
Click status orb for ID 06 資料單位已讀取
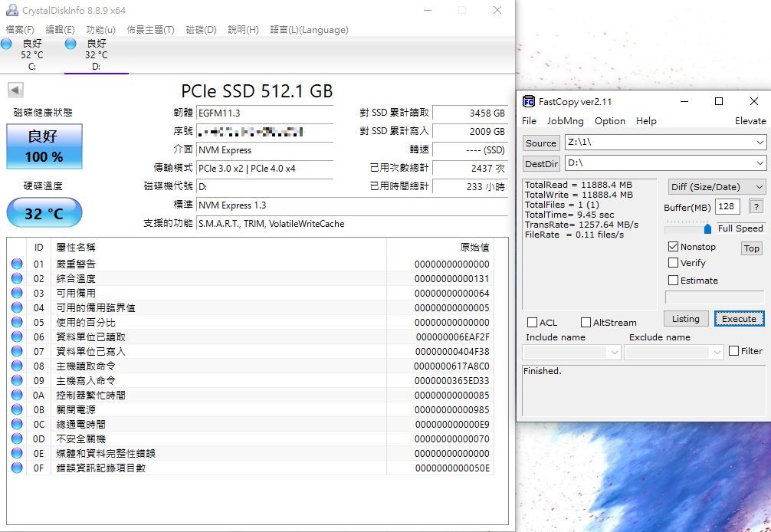point(17,337)
